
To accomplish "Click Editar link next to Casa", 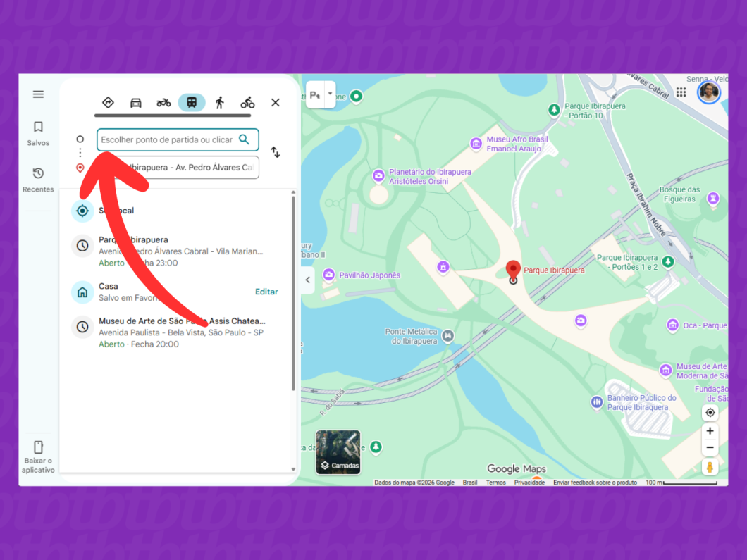I will click(266, 292).
